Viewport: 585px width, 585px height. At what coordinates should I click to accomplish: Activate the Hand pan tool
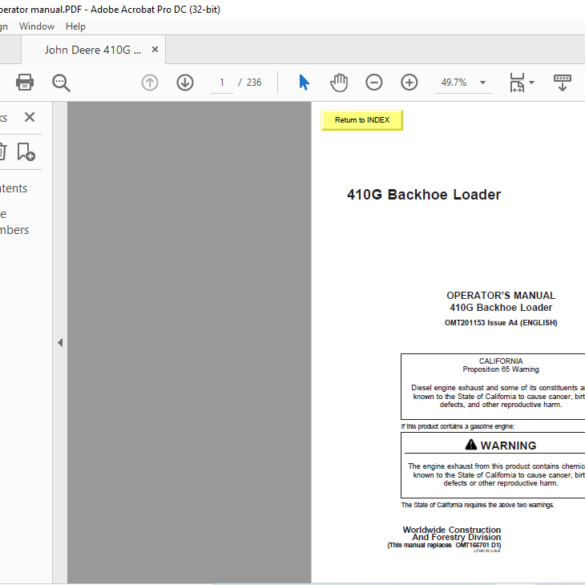point(339,82)
